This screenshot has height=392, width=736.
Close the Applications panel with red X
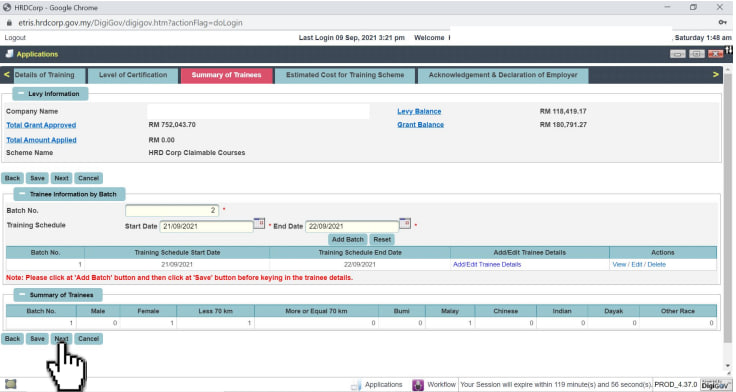pos(715,54)
